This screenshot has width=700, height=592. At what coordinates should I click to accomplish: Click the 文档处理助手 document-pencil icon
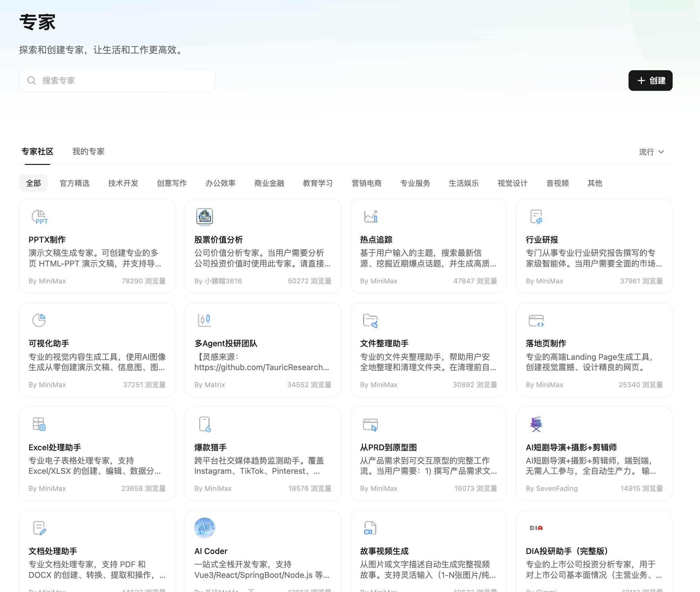pos(39,527)
